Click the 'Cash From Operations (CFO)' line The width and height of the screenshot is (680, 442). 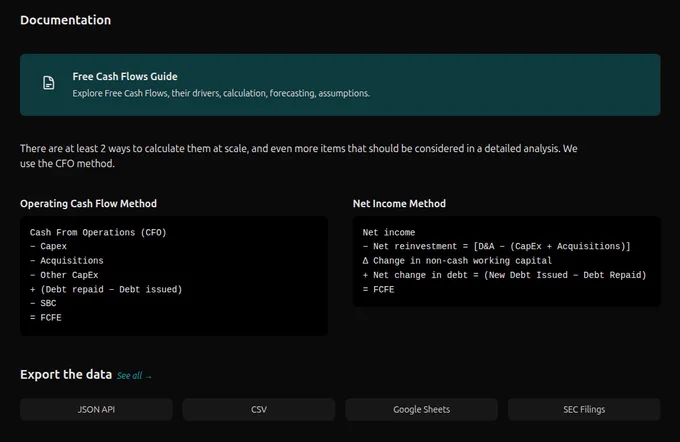pos(98,232)
